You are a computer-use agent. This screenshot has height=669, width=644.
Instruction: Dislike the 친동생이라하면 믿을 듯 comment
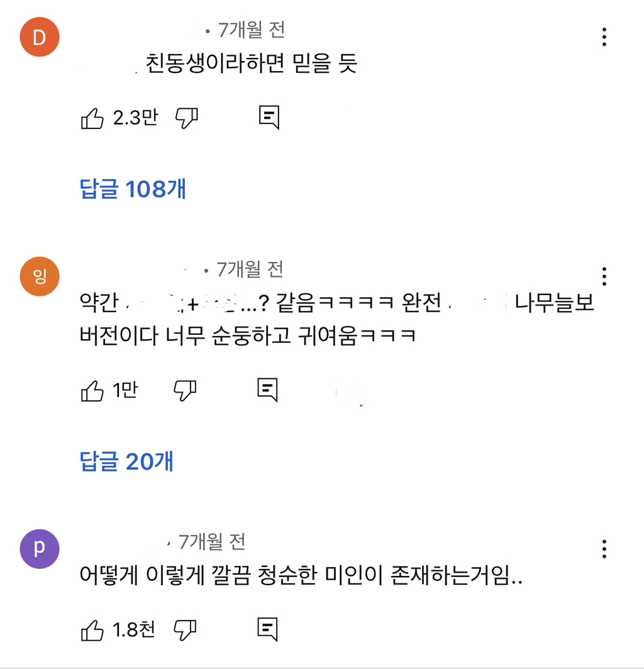point(186,118)
